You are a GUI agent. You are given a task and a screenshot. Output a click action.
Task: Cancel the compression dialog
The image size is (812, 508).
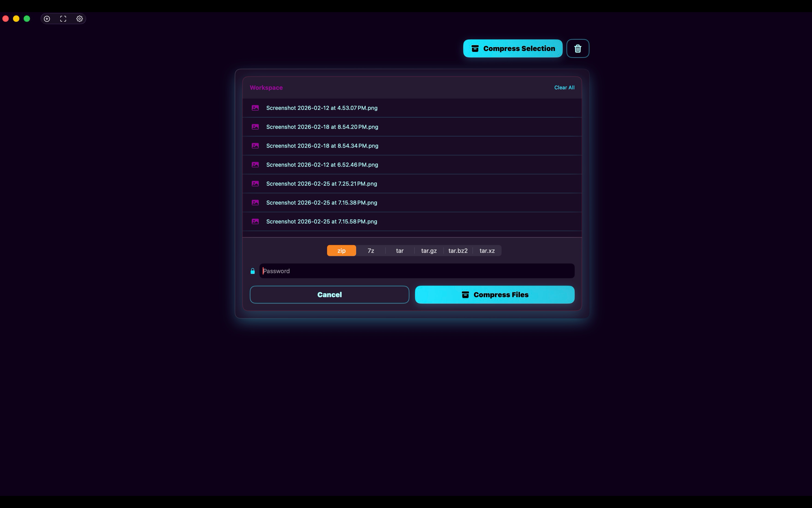pos(330,295)
